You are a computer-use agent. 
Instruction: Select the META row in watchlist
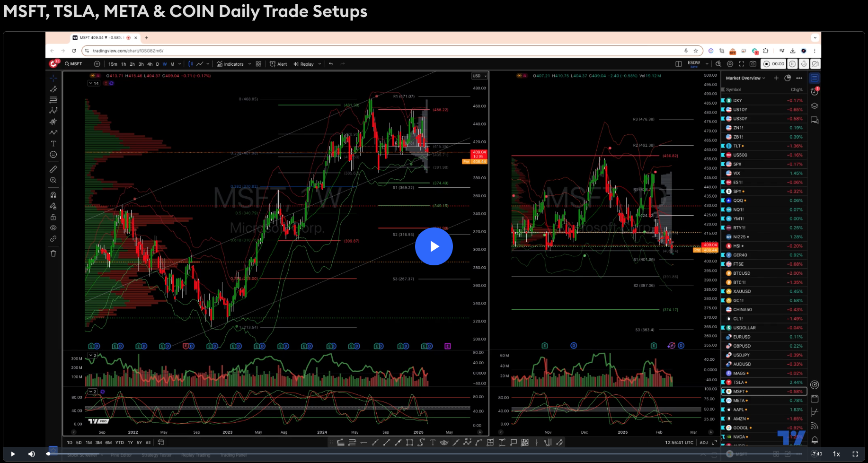click(763, 401)
